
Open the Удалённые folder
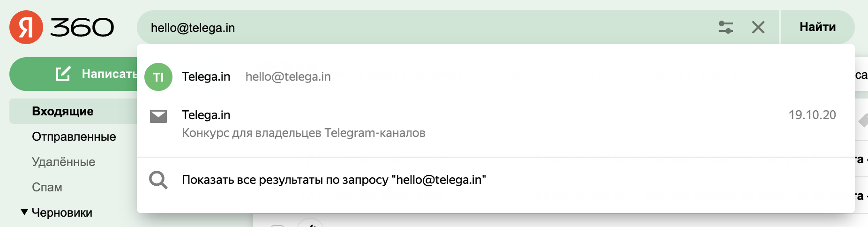64,162
